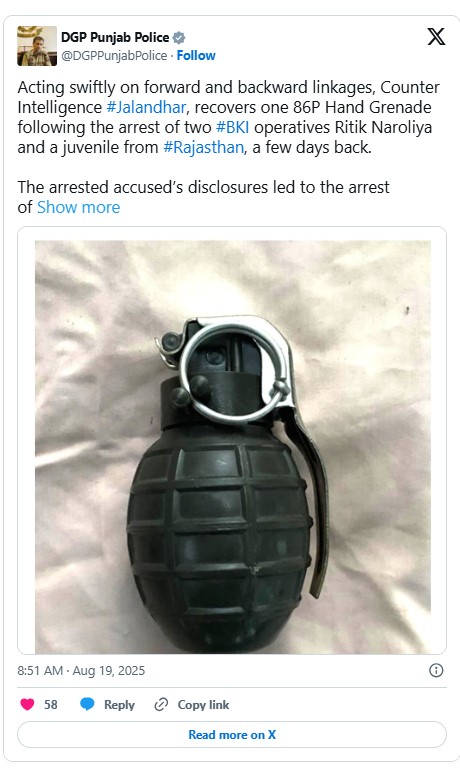Click the blue reply speech bubble icon
The width and height of the screenshot is (460, 771).
coord(87,704)
